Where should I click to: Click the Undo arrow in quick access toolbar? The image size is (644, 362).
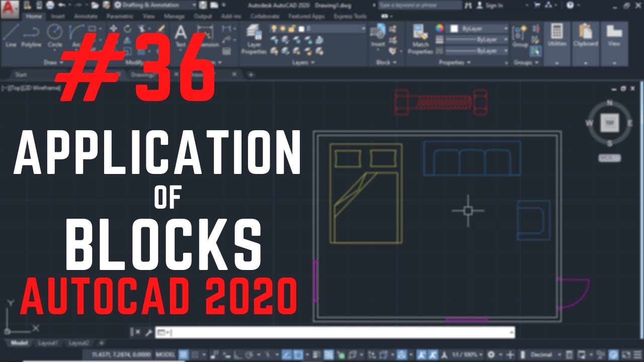(x=61, y=5)
